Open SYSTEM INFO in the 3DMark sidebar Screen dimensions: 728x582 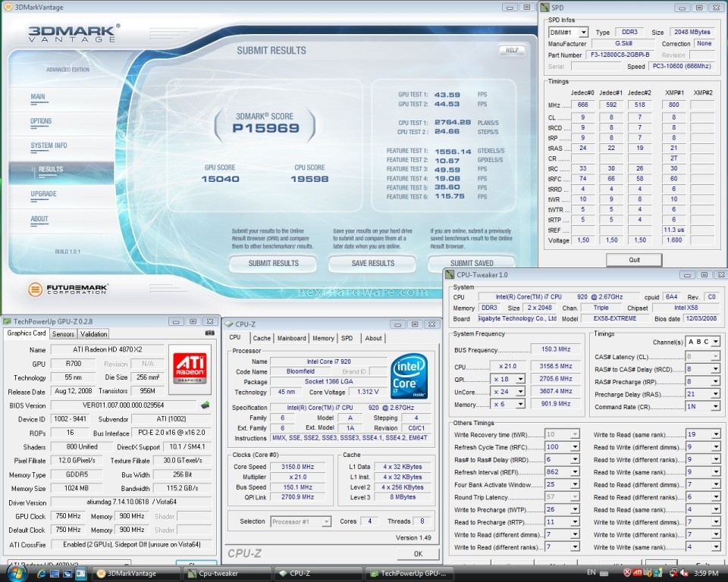pyautogui.click(x=49, y=145)
